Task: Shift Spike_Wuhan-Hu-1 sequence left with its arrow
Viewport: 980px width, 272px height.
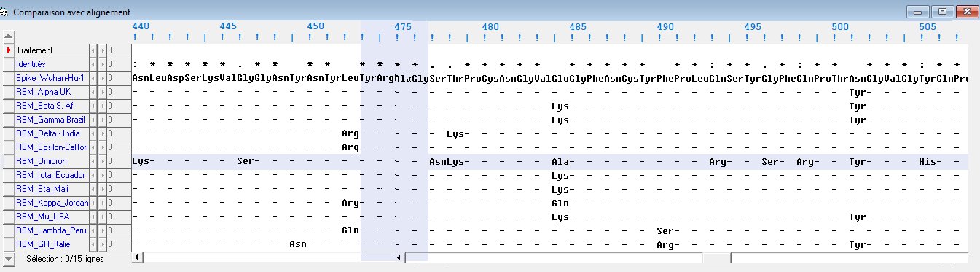Action: click(93, 78)
